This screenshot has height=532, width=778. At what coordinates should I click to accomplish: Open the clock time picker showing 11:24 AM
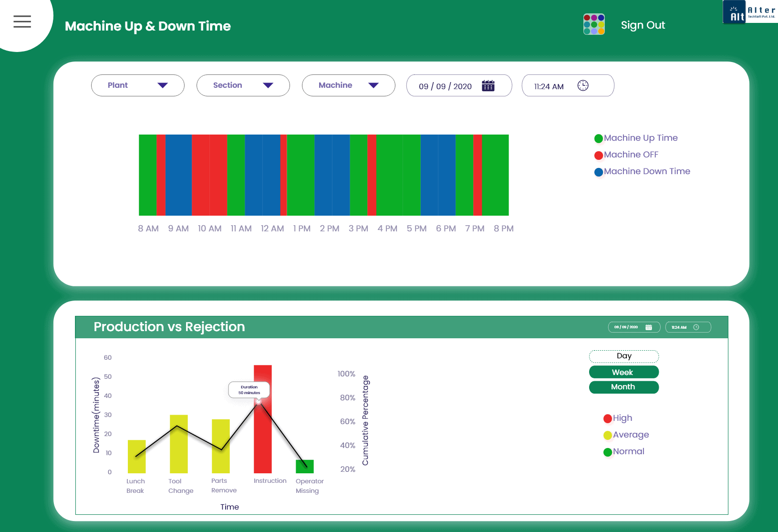coord(583,85)
